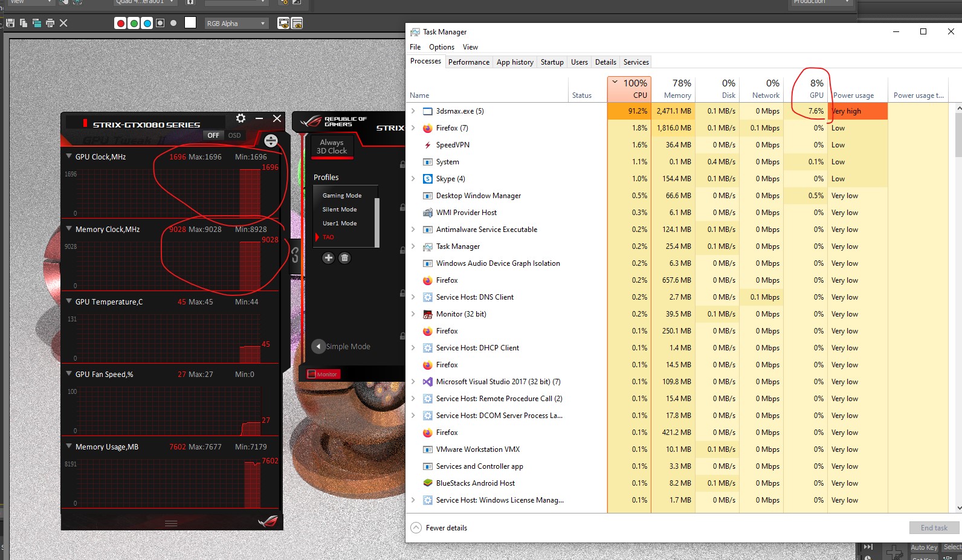962x560 pixels.
Task: Switch to the Performance tab
Action: [x=468, y=62]
